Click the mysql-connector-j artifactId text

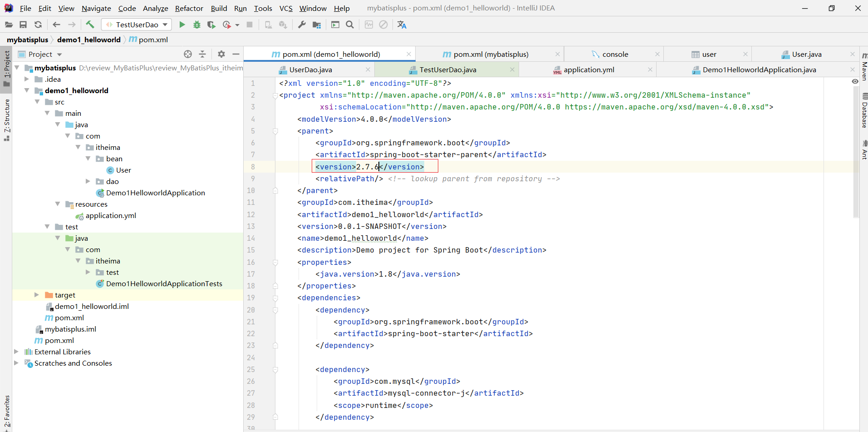pyautogui.click(x=428, y=393)
